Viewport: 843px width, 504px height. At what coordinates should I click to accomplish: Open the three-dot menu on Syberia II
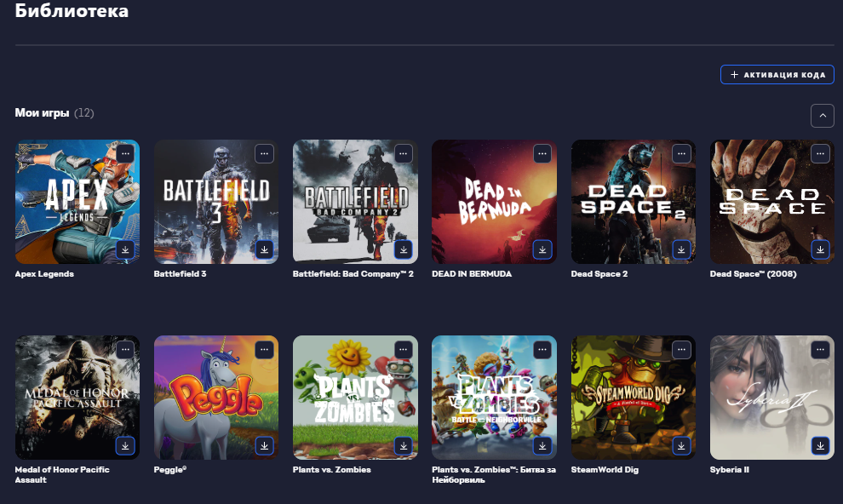tap(820, 350)
